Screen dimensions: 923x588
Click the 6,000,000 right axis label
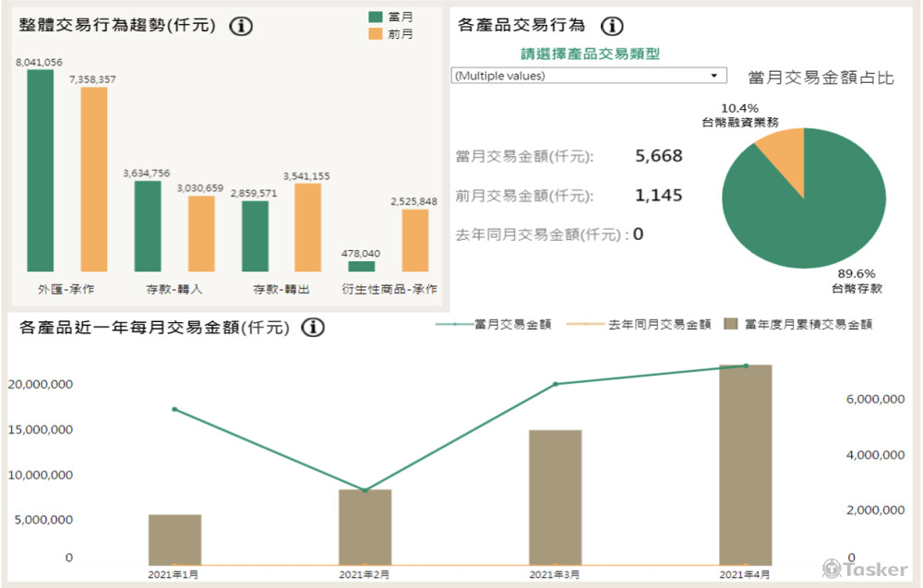point(875,399)
